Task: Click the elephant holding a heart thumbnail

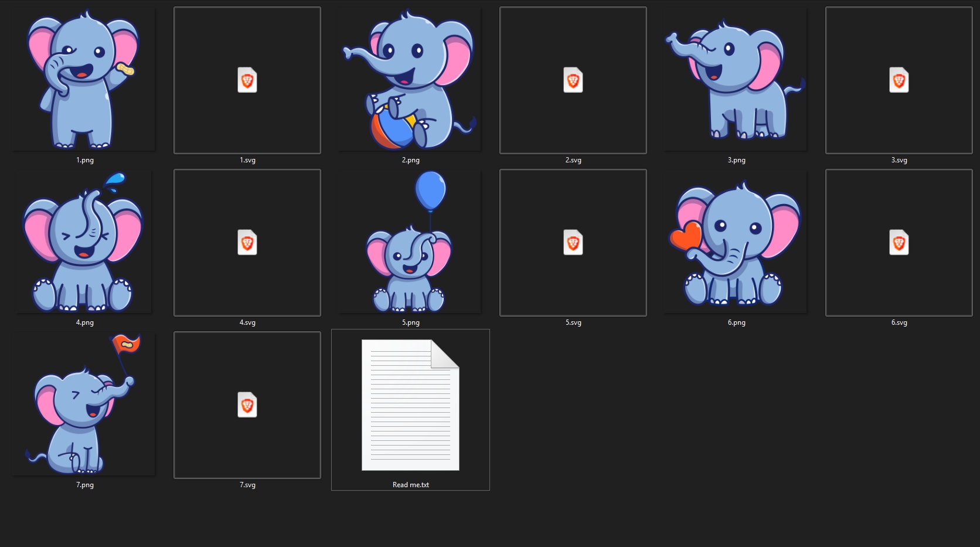Action: tap(735, 242)
